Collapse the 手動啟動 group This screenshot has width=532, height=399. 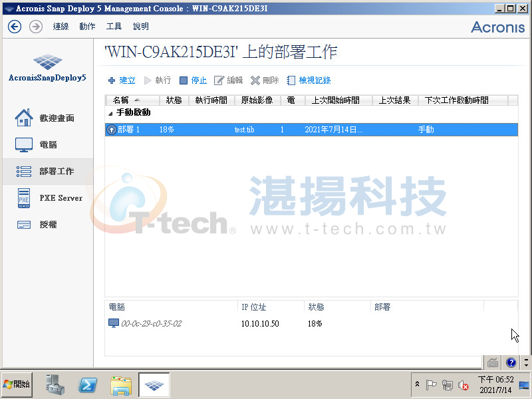coord(110,113)
